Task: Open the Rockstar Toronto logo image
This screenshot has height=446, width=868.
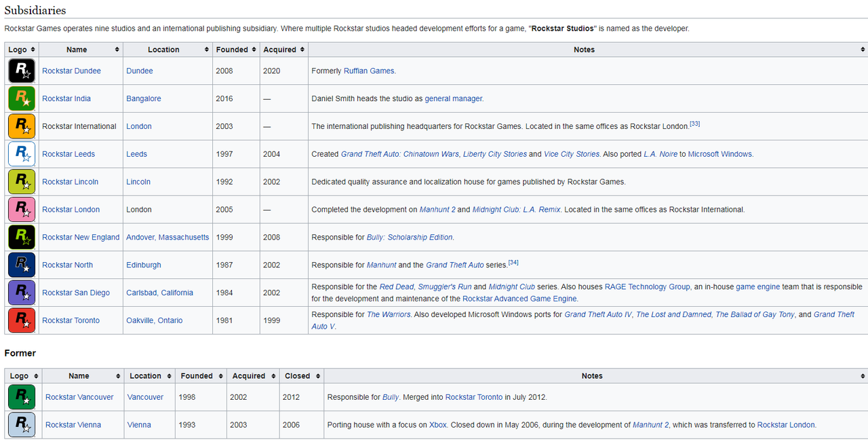Action: (x=22, y=320)
